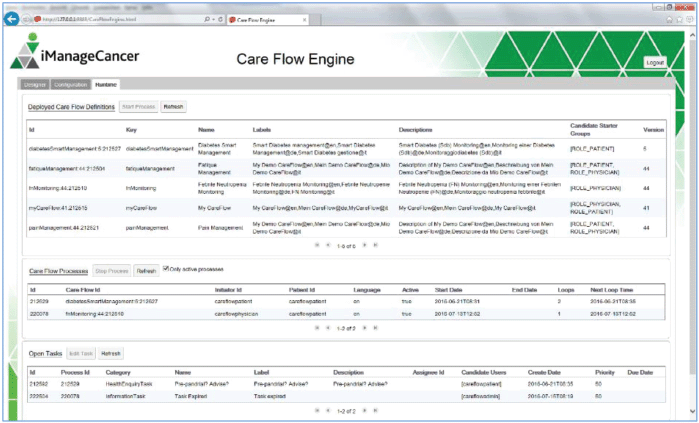Click the Open Tasks heading
Screen dimensions: 699x423
tap(45, 353)
